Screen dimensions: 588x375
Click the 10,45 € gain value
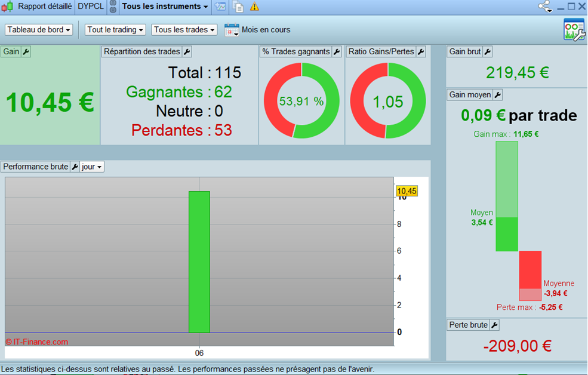[50, 102]
